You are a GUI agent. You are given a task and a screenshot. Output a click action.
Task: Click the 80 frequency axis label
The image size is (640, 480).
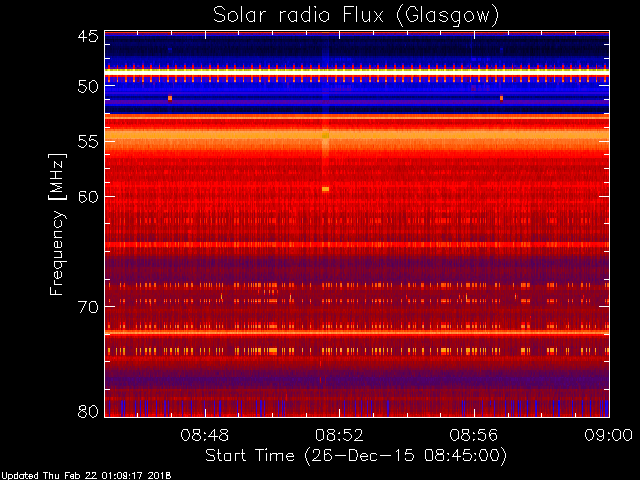(x=88, y=411)
